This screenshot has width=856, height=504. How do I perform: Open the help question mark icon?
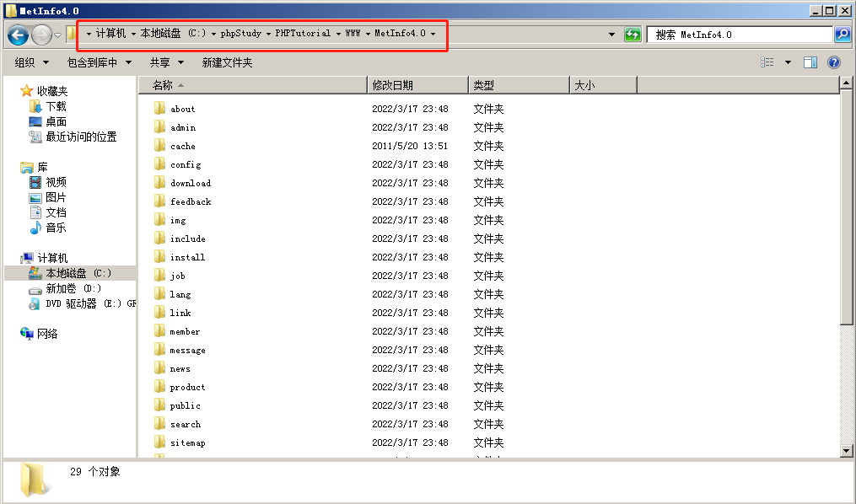coord(833,62)
